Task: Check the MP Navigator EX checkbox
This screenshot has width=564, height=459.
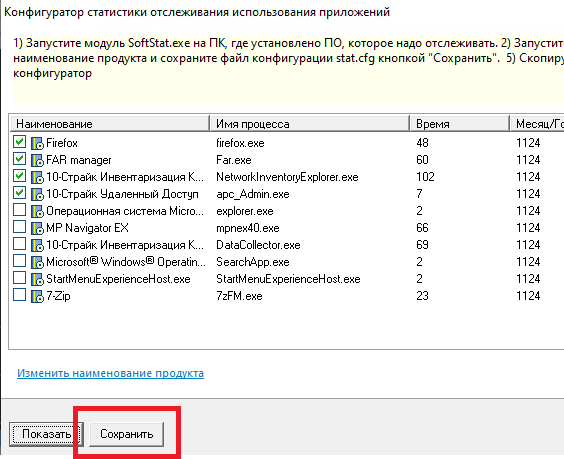Action: [19, 227]
